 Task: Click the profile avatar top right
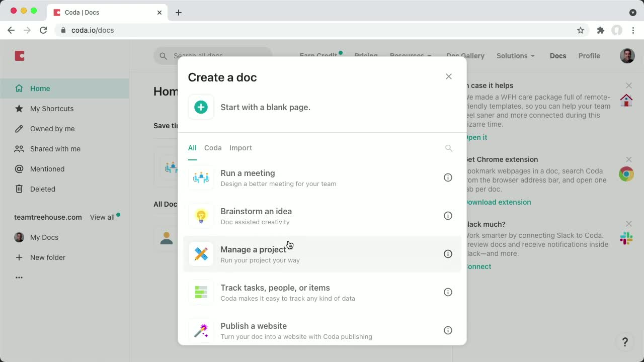tap(627, 56)
